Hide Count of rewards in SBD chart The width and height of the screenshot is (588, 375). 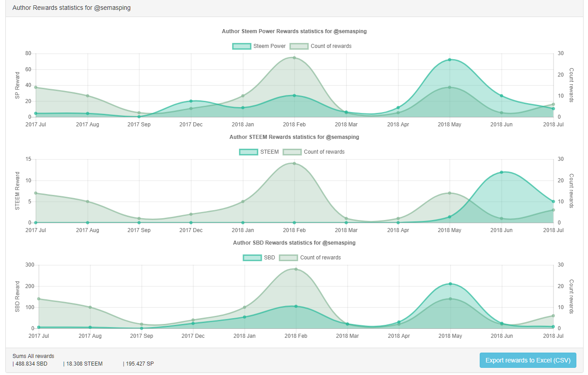288,258
